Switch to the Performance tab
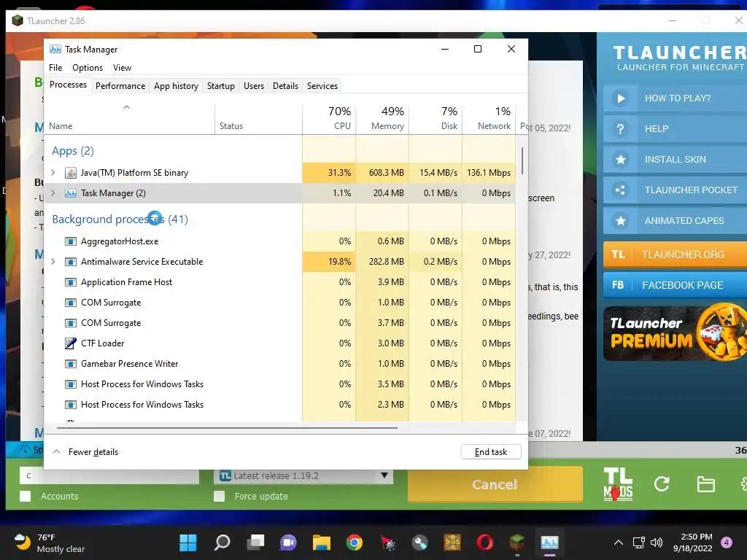 (x=120, y=86)
